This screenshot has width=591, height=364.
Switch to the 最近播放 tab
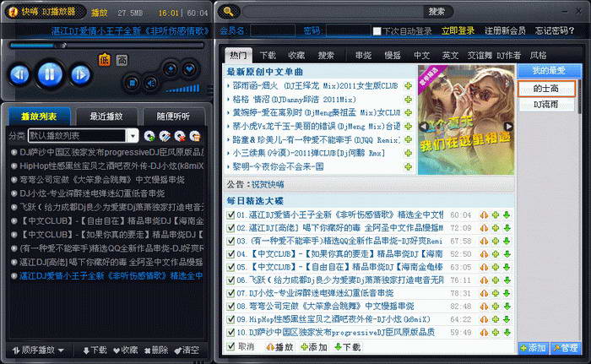pyautogui.click(x=106, y=117)
